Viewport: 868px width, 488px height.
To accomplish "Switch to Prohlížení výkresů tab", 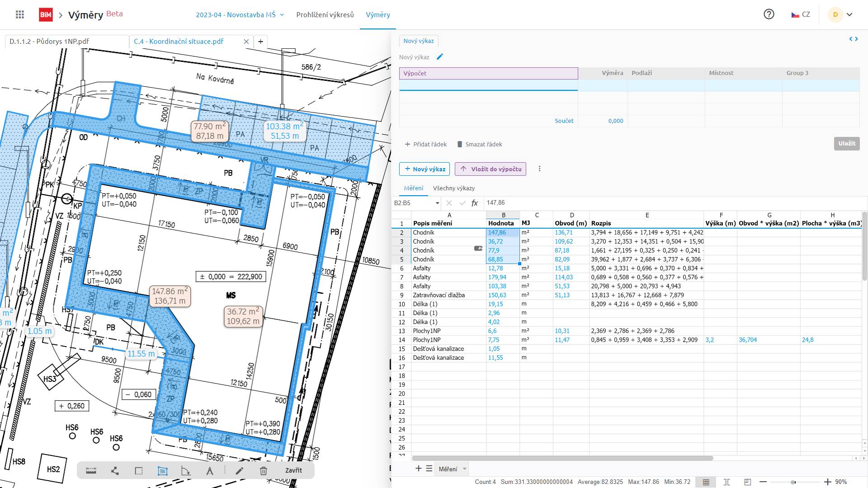I will coord(325,15).
